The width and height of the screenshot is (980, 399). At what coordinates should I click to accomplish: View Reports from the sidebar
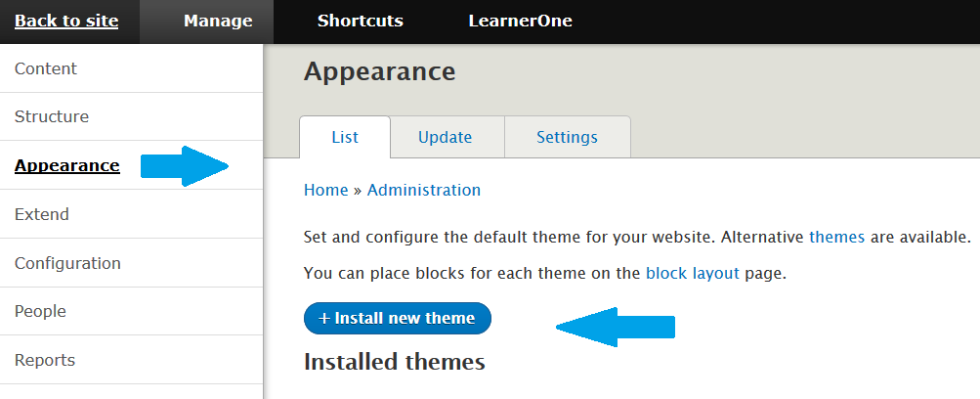click(x=131, y=360)
